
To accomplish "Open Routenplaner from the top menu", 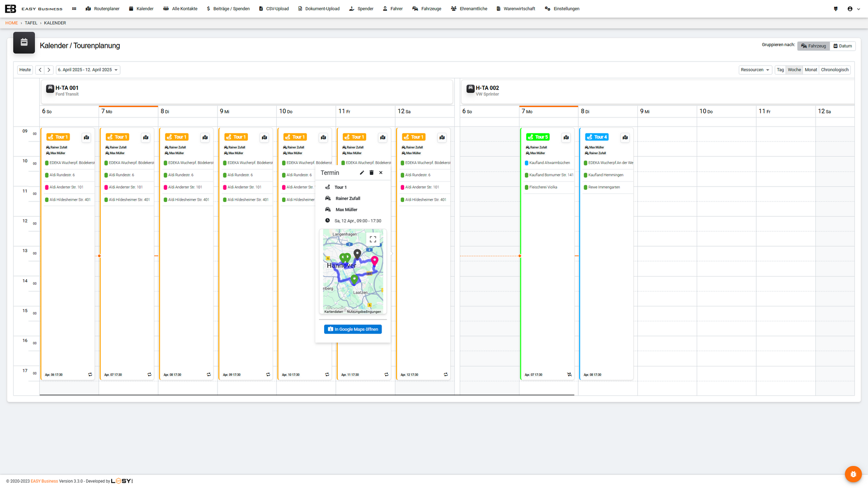I will pyautogui.click(x=103, y=9).
